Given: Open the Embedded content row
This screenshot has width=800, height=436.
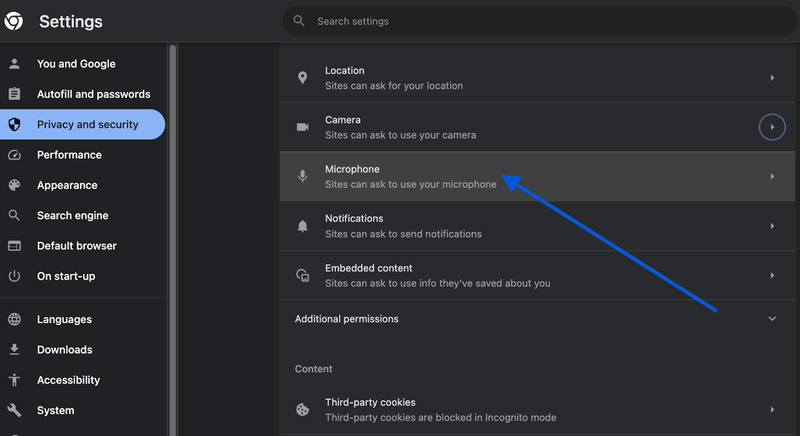Looking at the screenshot, I should pyautogui.click(x=537, y=275).
